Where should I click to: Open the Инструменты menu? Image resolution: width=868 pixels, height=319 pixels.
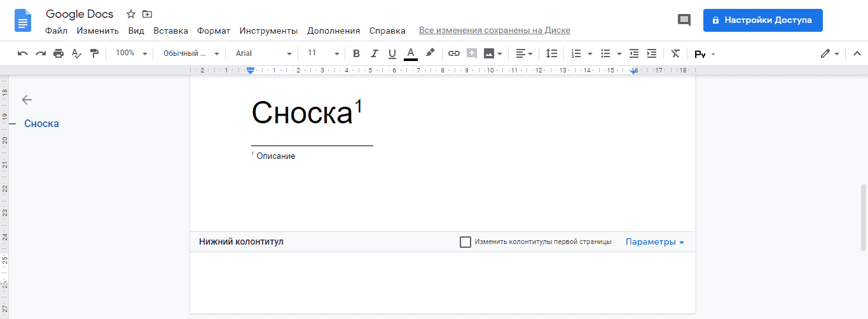(268, 31)
